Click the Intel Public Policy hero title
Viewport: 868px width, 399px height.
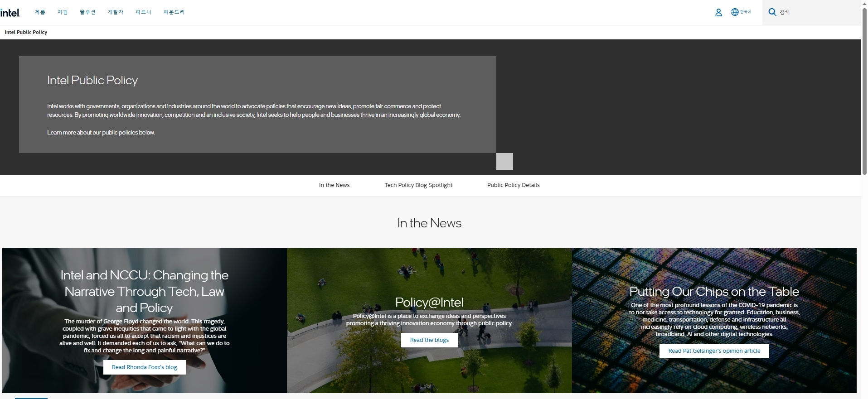(92, 80)
